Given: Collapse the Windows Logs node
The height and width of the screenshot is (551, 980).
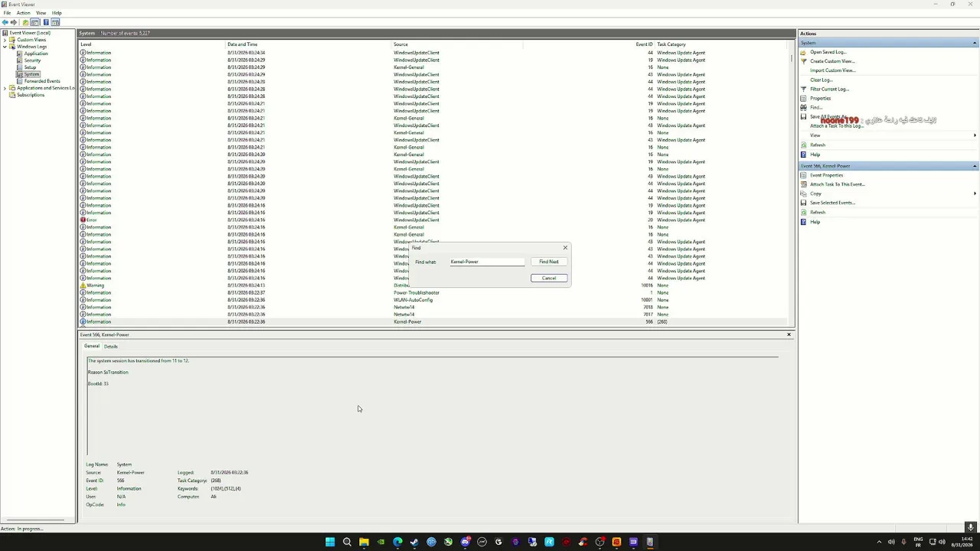Looking at the screenshot, I should tap(5, 47).
